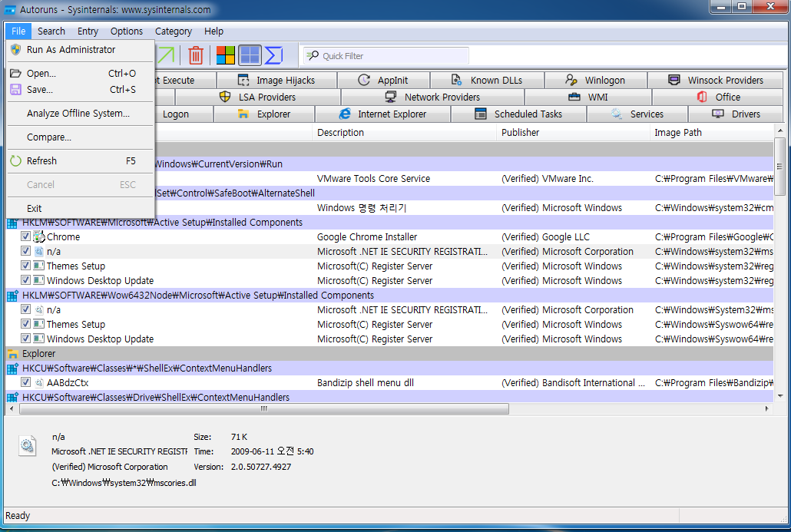
Task: Click the folder icon beside Open
Action: click(15, 73)
